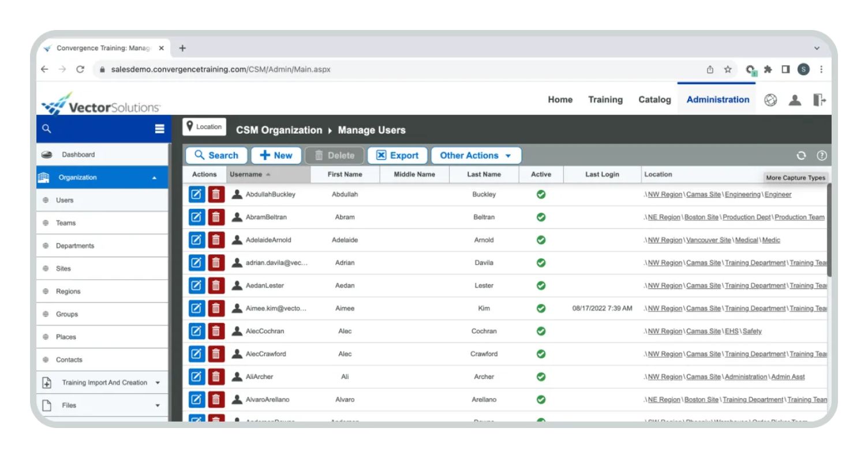Open the Home navigation tab
This screenshot has width=868, height=458.
560,100
